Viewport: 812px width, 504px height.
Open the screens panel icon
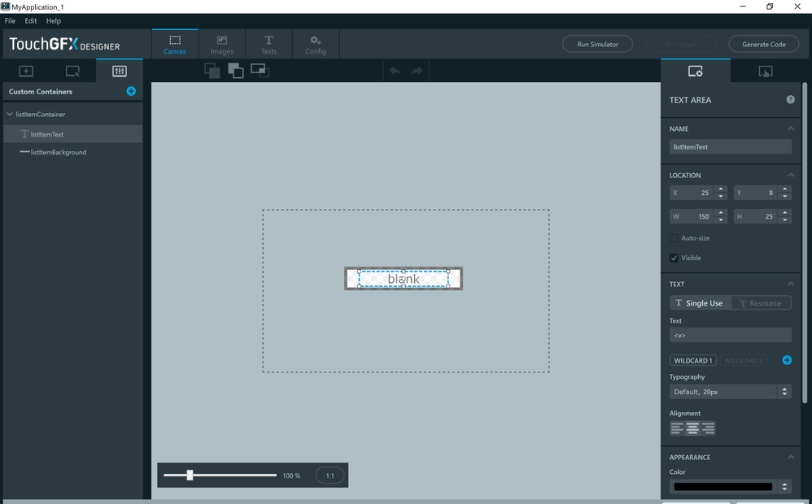[x=72, y=71]
